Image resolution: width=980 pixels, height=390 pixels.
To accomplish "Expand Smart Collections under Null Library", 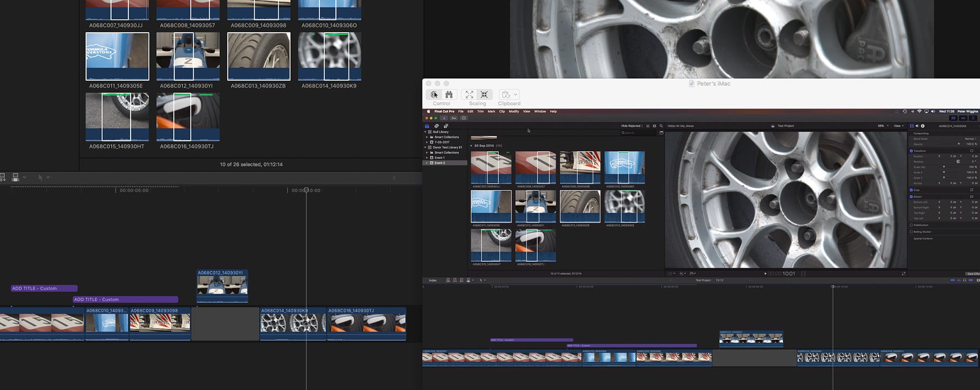I will pyautogui.click(x=427, y=137).
